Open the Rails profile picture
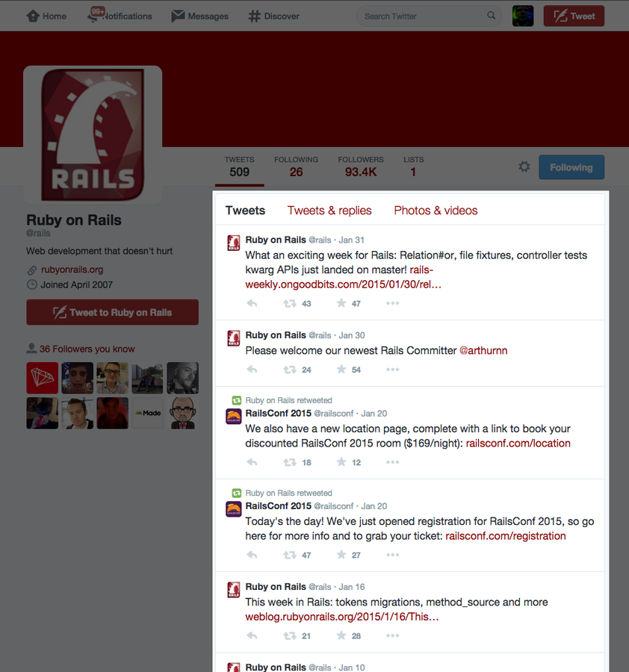This screenshot has width=629, height=672. coord(93,134)
